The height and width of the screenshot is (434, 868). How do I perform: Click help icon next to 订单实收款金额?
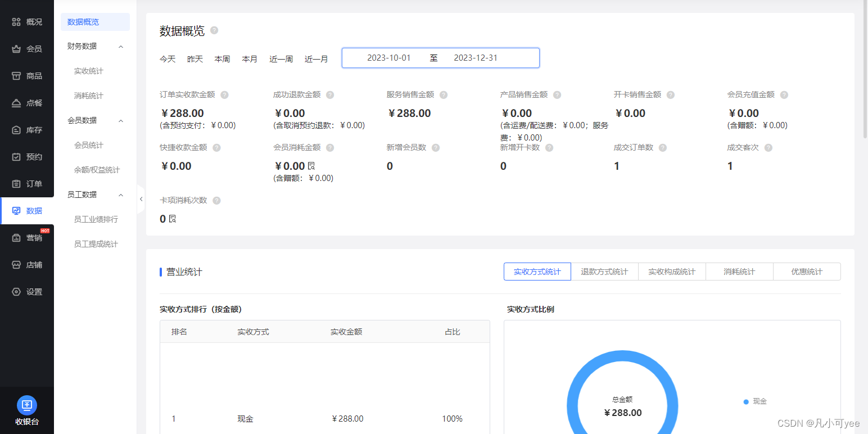(224, 95)
